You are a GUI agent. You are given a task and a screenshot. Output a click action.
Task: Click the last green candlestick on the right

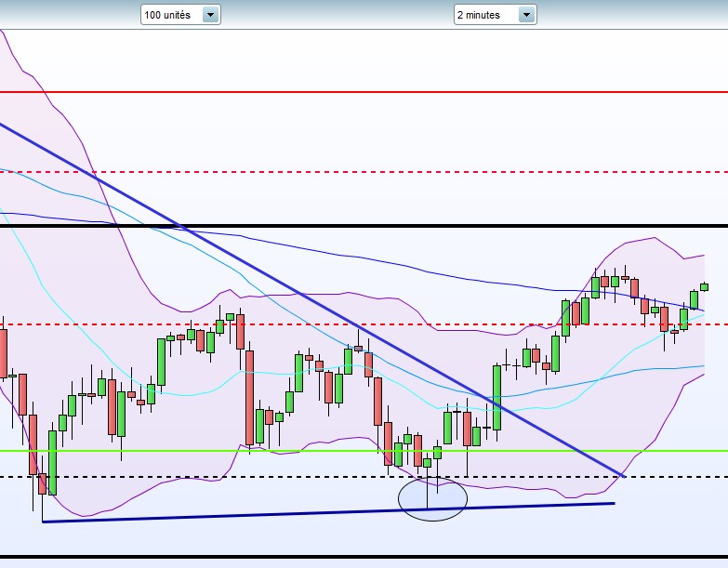[705, 286]
